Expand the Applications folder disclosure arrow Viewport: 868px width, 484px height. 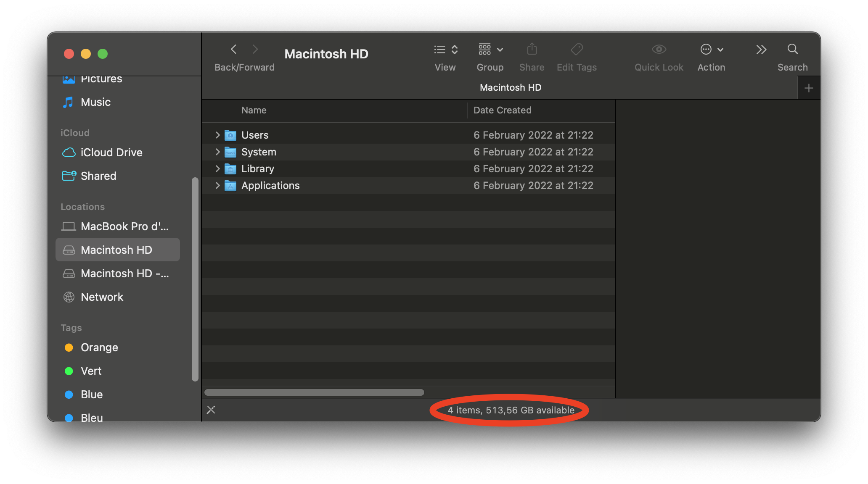pyautogui.click(x=217, y=185)
